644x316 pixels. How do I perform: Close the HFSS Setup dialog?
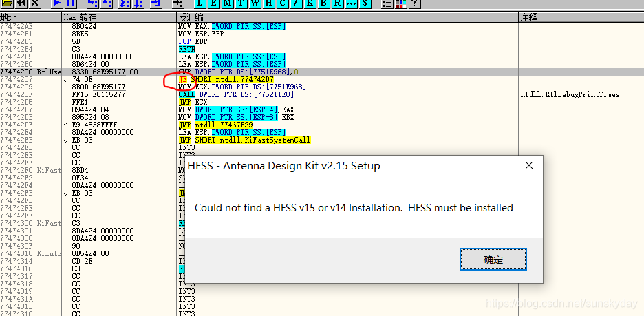click(x=529, y=166)
